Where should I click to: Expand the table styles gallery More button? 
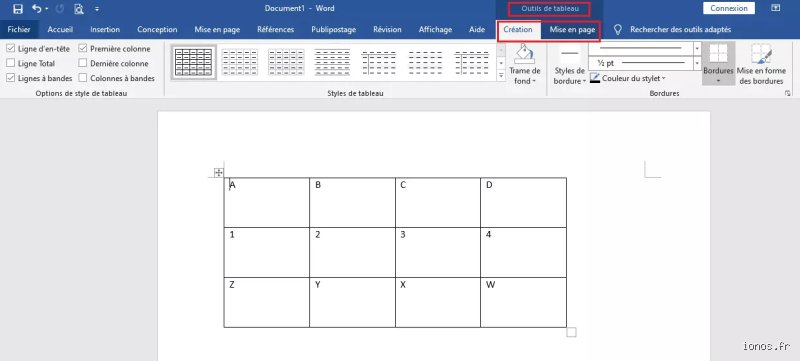pos(501,75)
